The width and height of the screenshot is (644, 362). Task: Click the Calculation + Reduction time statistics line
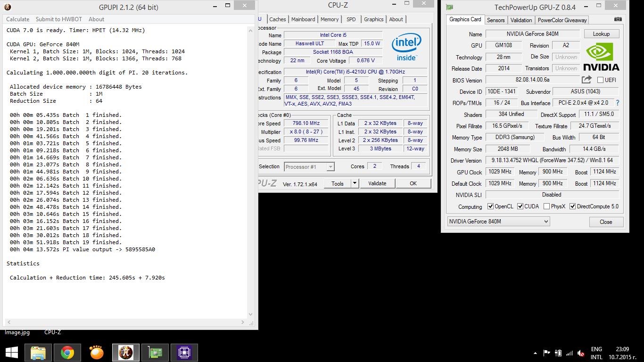(x=87, y=278)
